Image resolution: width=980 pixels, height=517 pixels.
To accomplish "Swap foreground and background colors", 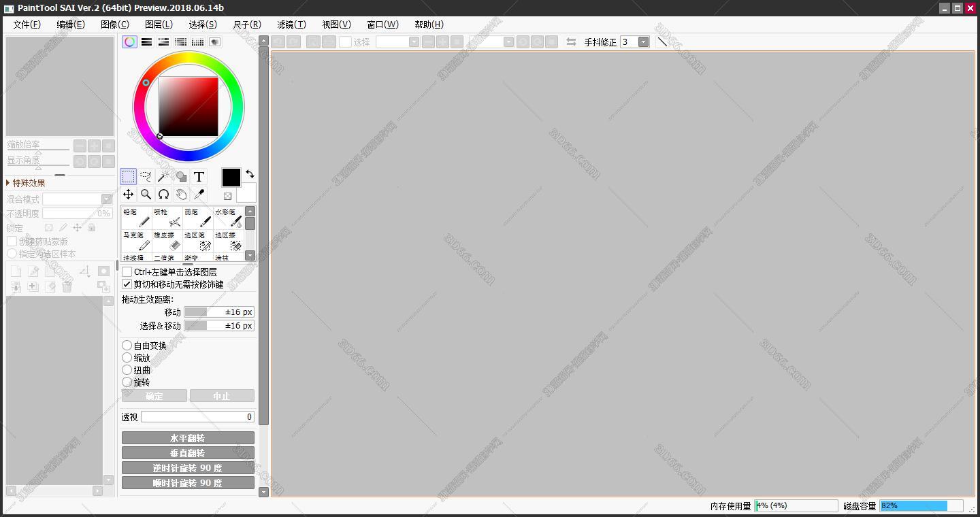I will (x=250, y=174).
